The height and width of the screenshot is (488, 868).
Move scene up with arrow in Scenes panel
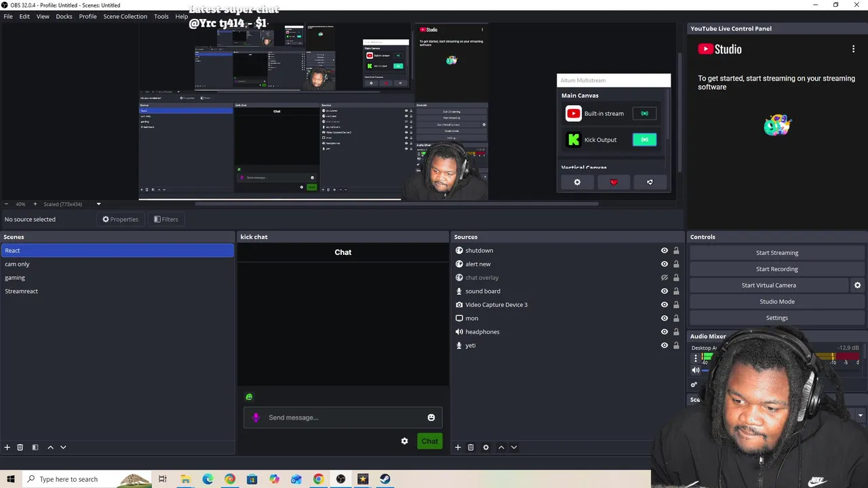[x=50, y=447]
